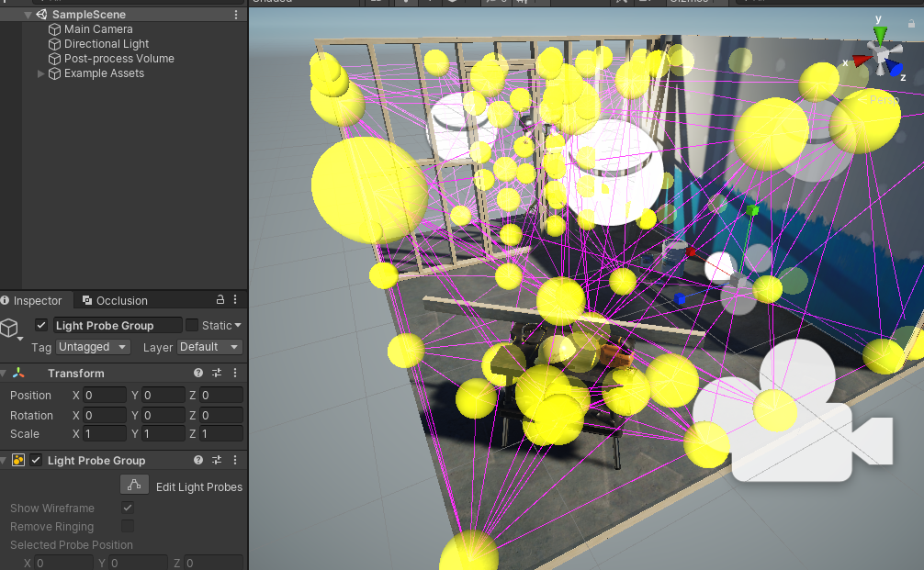Click the Rotation X field
Image resolution: width=924 pixels, height=570 pixels.
point(105,415)
